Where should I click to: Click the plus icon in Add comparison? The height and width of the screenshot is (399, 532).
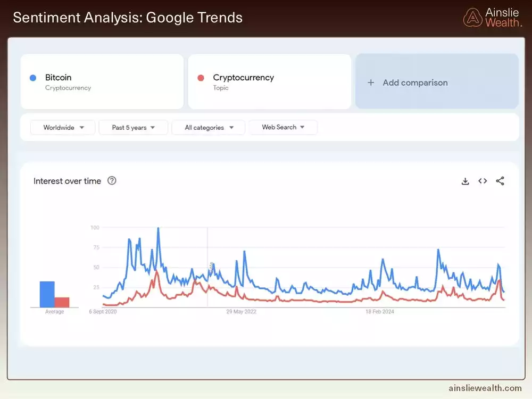tap(371, 81)
